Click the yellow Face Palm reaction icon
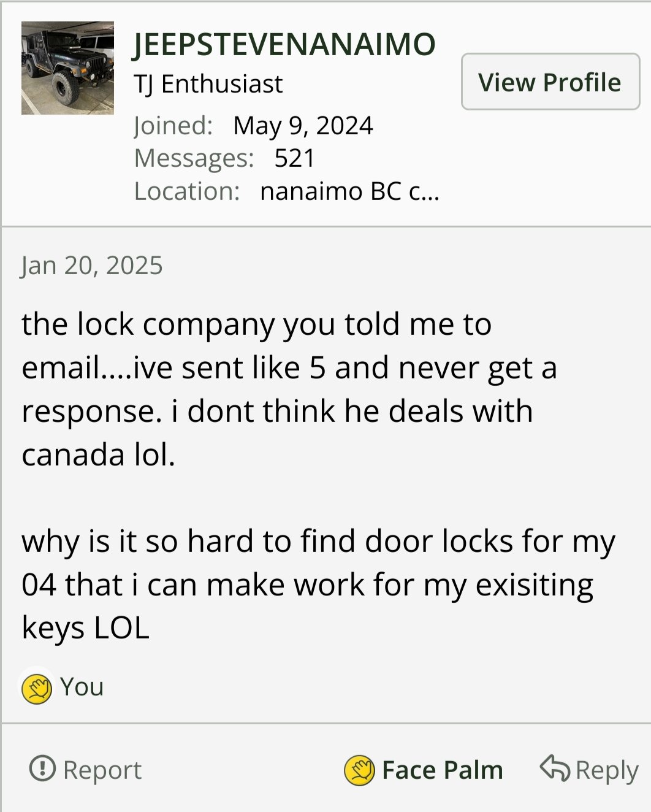The height and width of the screenshot is (812, 651). click(x=359, y=770)
